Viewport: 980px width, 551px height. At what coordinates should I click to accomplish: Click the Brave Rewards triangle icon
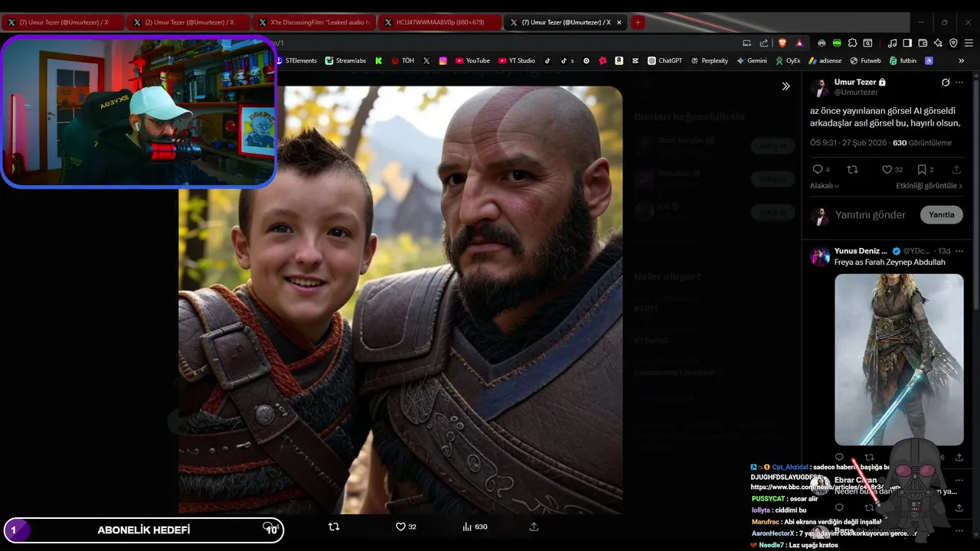point(799,43)
